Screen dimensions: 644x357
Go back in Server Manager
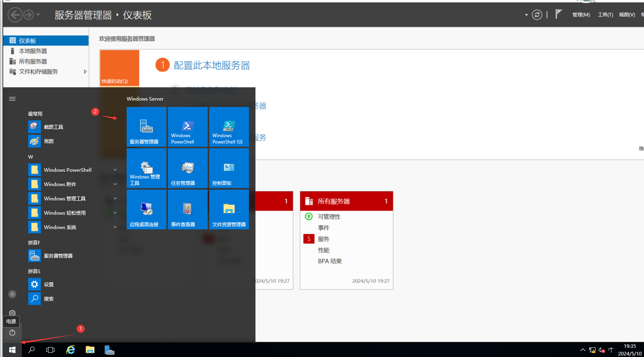(15, 15)
